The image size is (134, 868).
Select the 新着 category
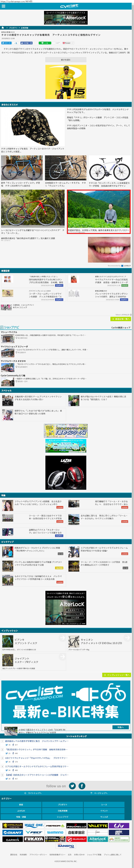[21, 805]
